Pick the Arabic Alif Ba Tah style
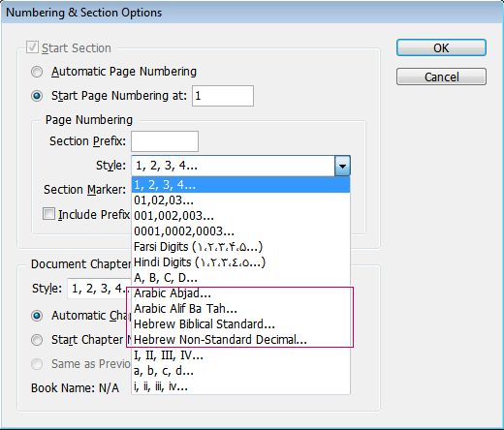This screenshot has height=430, width=504. [240, 309]
